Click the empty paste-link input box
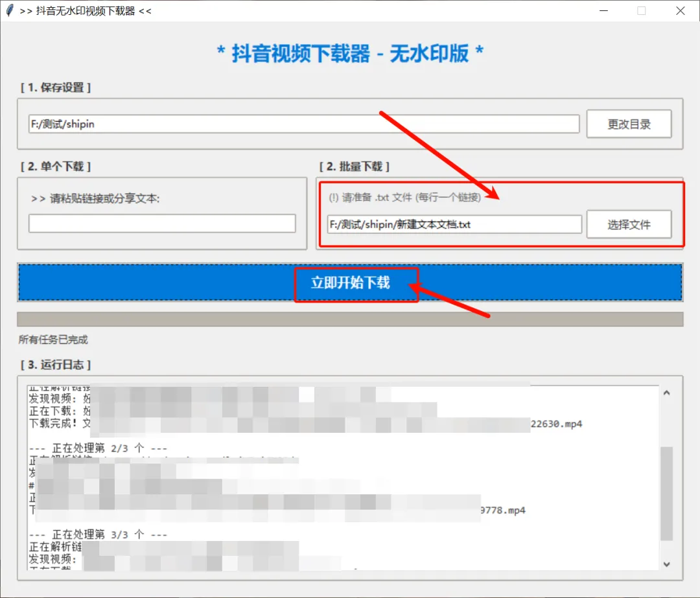This screenshot has width=700, height=598. [x=162, y=223]
